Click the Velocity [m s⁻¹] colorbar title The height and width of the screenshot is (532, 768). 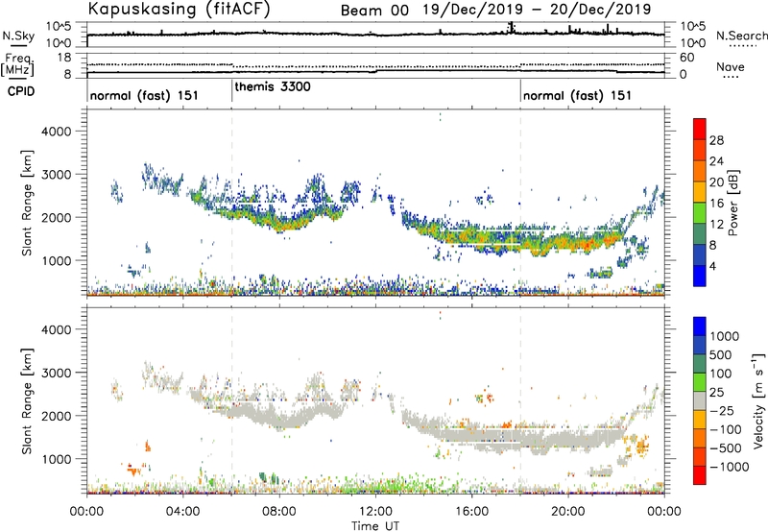point(758,400)
